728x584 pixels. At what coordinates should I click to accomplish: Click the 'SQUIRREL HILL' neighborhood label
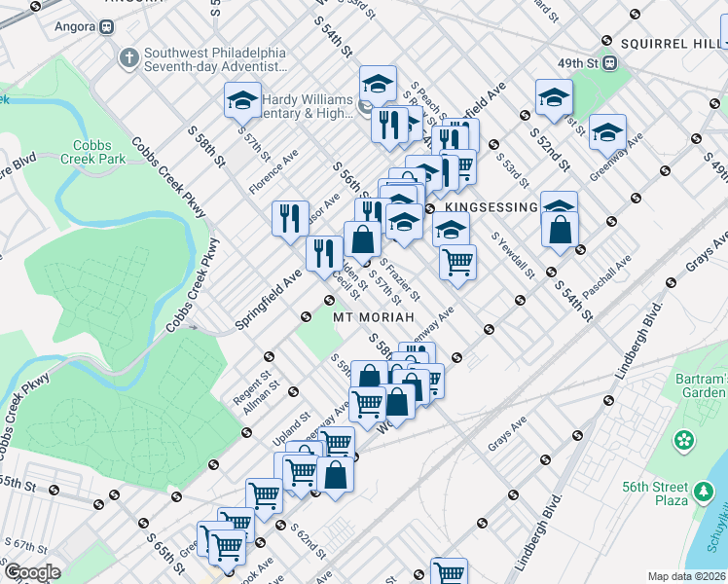672,44
